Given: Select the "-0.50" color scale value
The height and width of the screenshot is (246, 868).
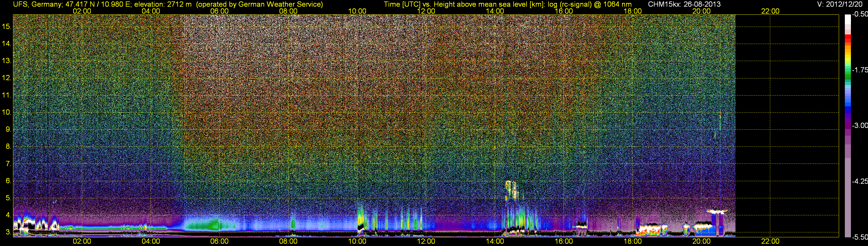Looking at the screenshot, I should pos(860,14).
